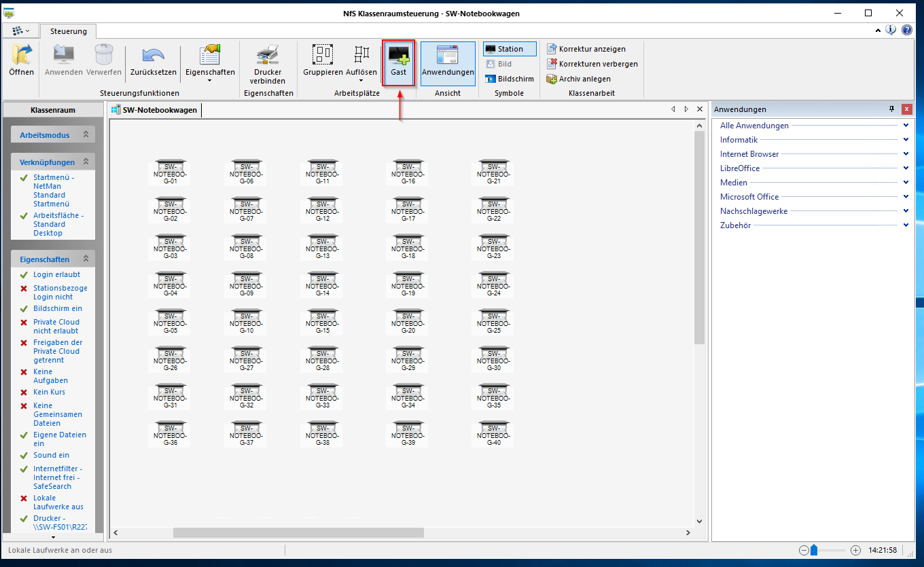
Task: Select the SW-Notebookwagen document tab
Action: [x=155, y=109]
